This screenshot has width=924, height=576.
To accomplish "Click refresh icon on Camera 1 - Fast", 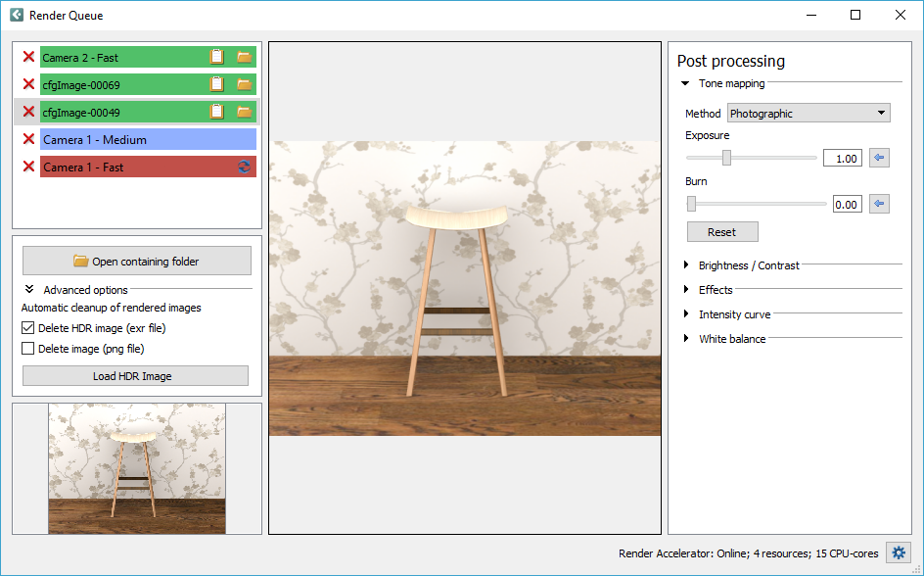I will (244, 168).
